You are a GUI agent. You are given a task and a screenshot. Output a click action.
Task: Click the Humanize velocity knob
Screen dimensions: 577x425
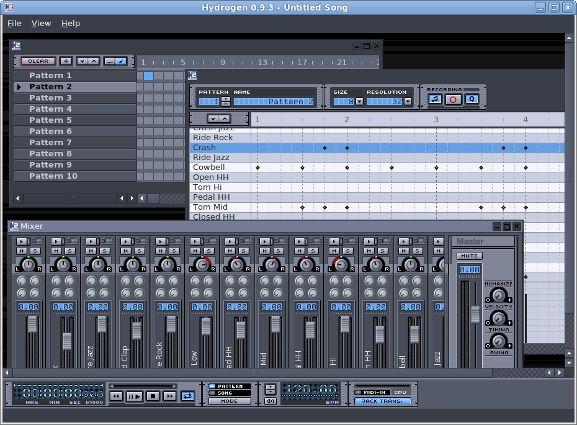(498, 295)
